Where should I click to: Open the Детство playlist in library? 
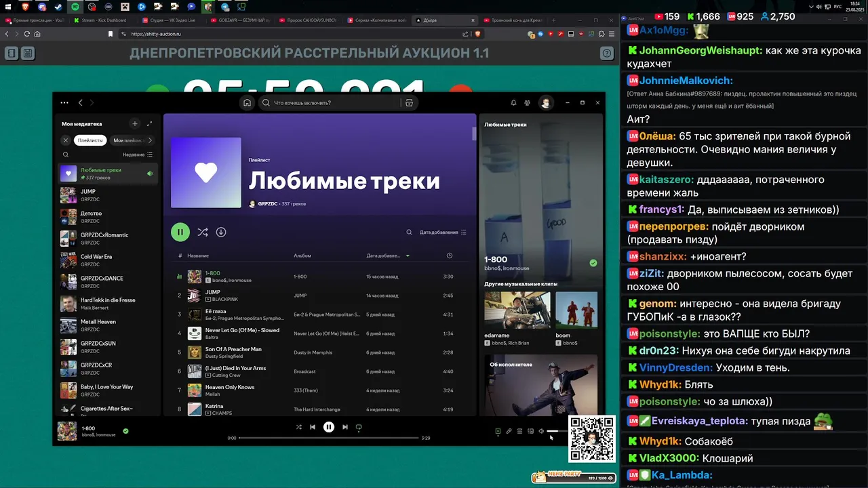pos(108,217)
